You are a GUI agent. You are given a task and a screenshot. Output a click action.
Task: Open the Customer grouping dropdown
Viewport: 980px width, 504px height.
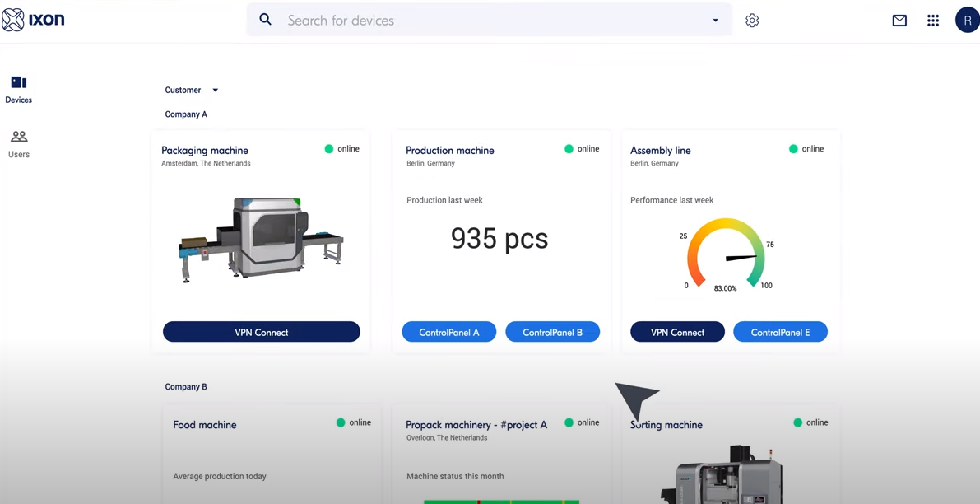[191, 90]
